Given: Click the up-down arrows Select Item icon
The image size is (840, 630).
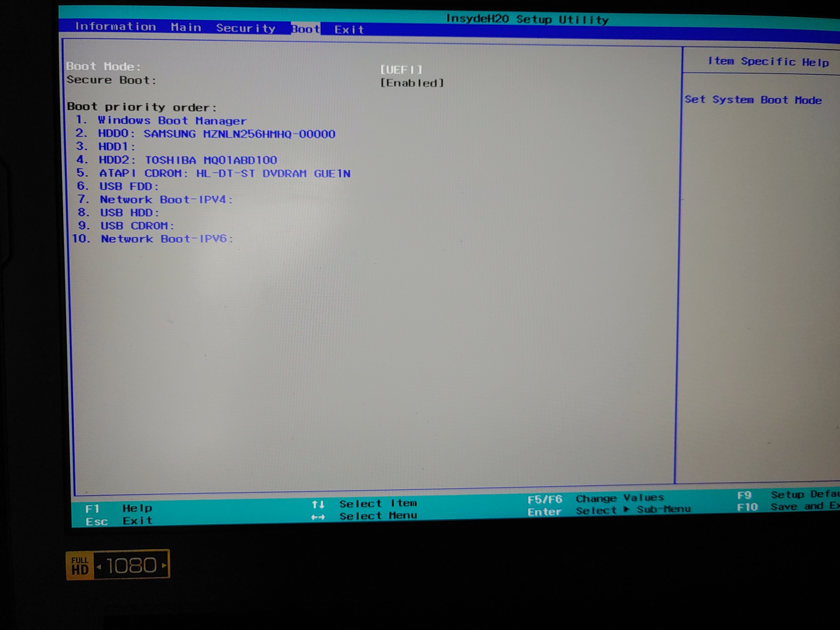Looking at the screenshot, I should pyautogui.click(x=318, y=505).
